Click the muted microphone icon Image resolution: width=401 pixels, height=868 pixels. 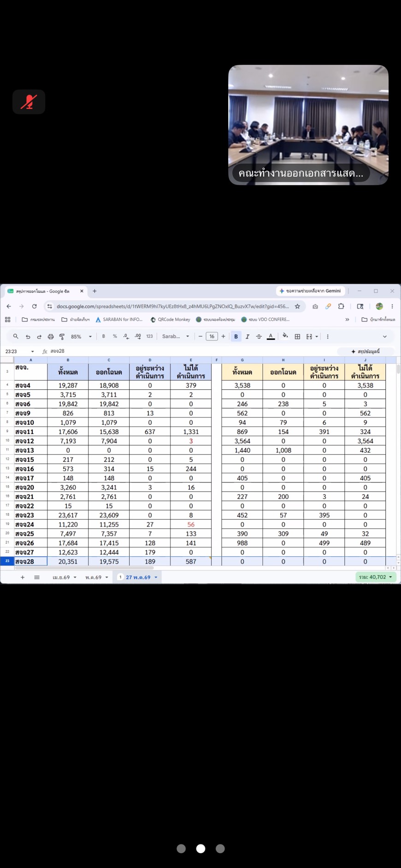tap(29, 102)
